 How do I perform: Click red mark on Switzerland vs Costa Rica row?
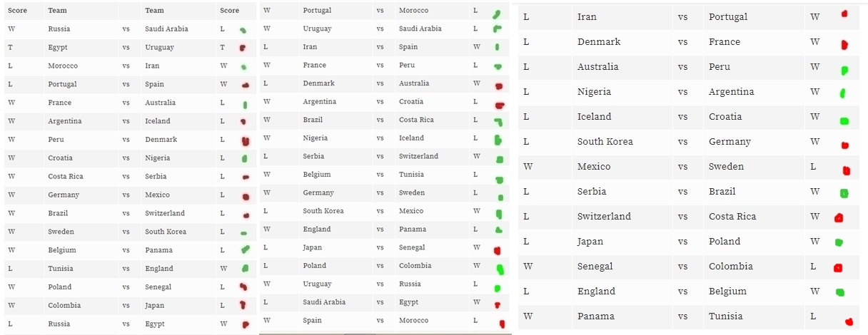pos(839,217)
